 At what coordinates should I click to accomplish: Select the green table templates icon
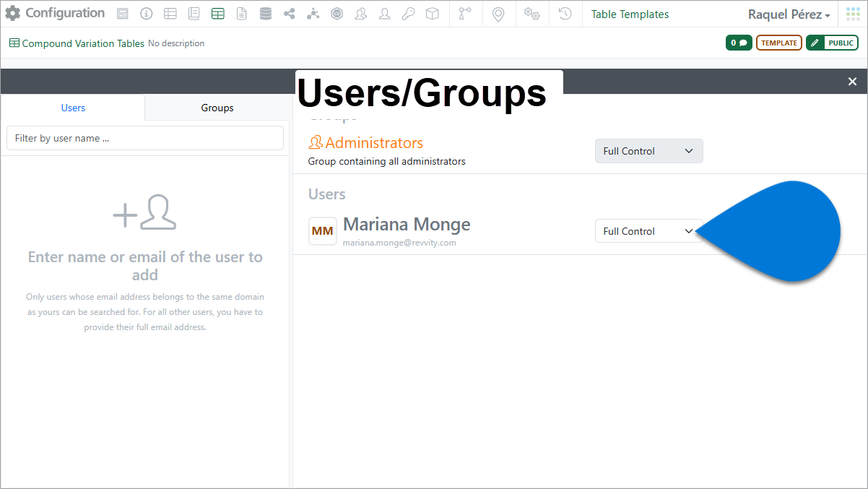[217, 13]
